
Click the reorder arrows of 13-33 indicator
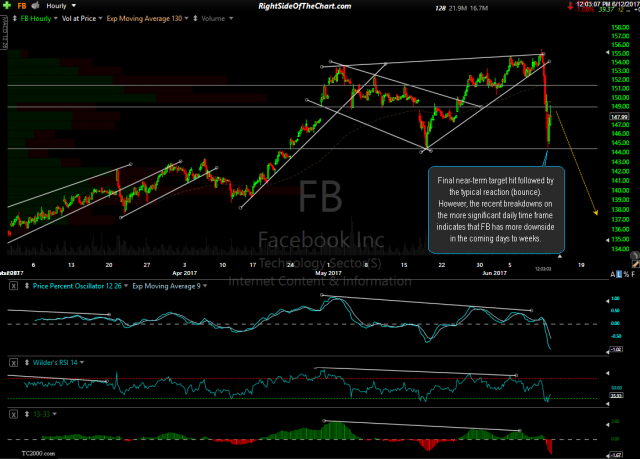click(x=27, y=414)
